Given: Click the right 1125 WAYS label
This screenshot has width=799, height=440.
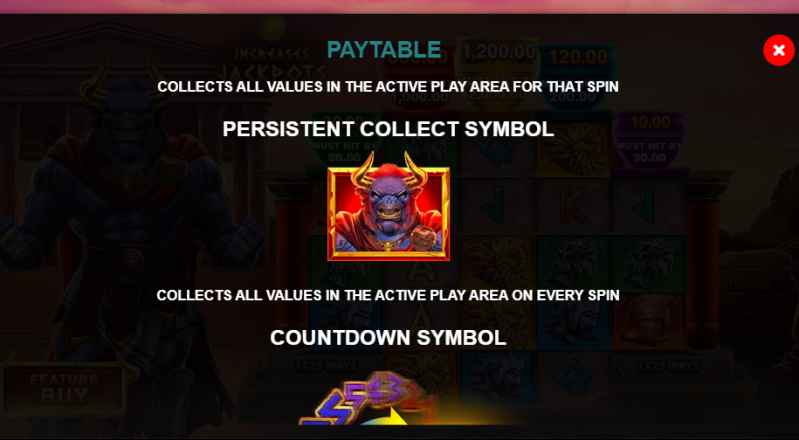Looking at the screenshot, I should tap(669, 366).
